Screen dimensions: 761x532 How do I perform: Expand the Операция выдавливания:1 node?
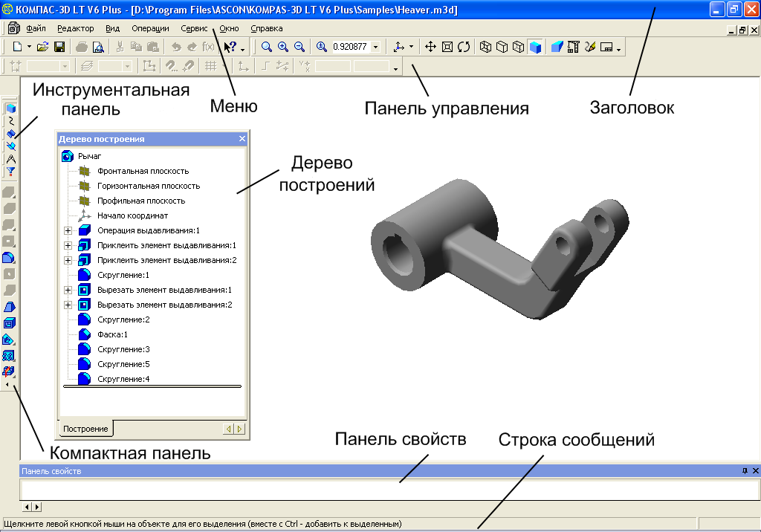pos(68,230)
